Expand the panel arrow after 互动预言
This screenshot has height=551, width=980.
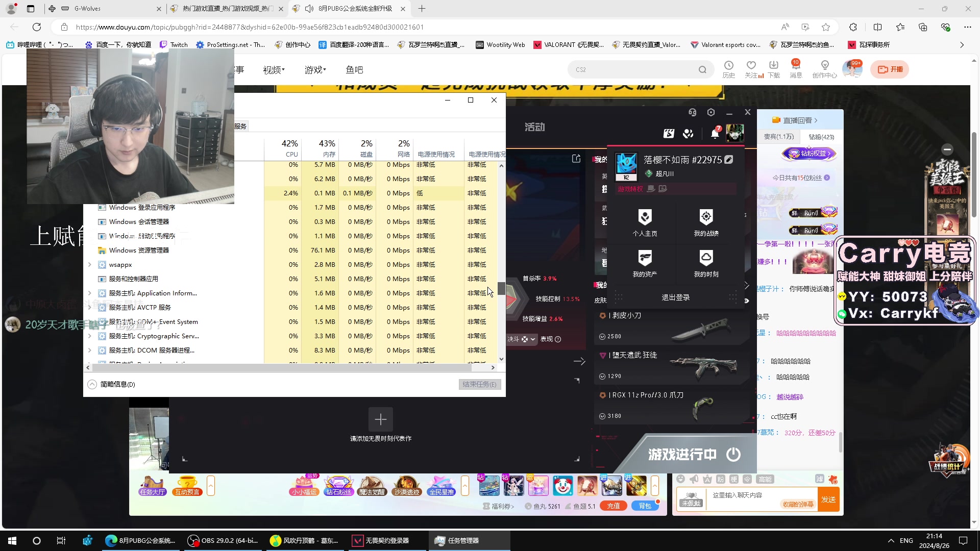click(x=211, y=486)
